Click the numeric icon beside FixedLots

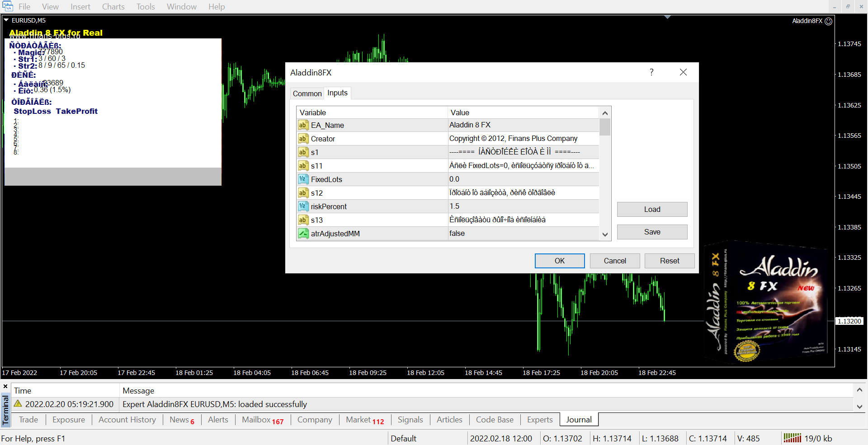click(x=303, y=179)
